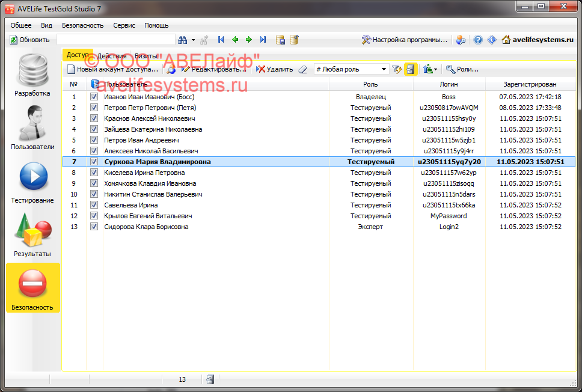Expand the Любая роль role filter dropdown
The height and width of the screenshot is (392, 582).
[384, 69]
